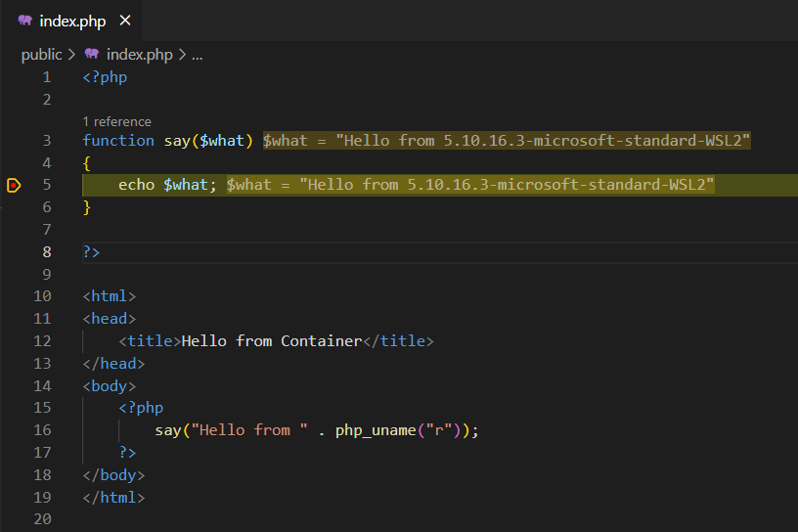The image size is (798, 532).
Task: Click closing brace on line 6
Action: (86, 207)
